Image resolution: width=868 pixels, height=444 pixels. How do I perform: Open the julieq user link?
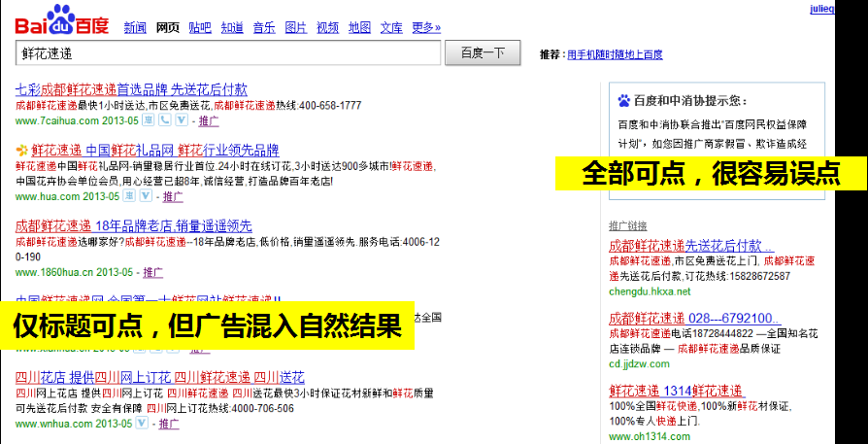tap(821, 10)
